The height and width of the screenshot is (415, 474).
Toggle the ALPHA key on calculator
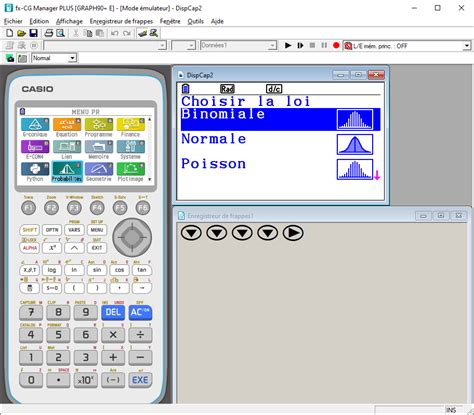click(x=29, y=248)
